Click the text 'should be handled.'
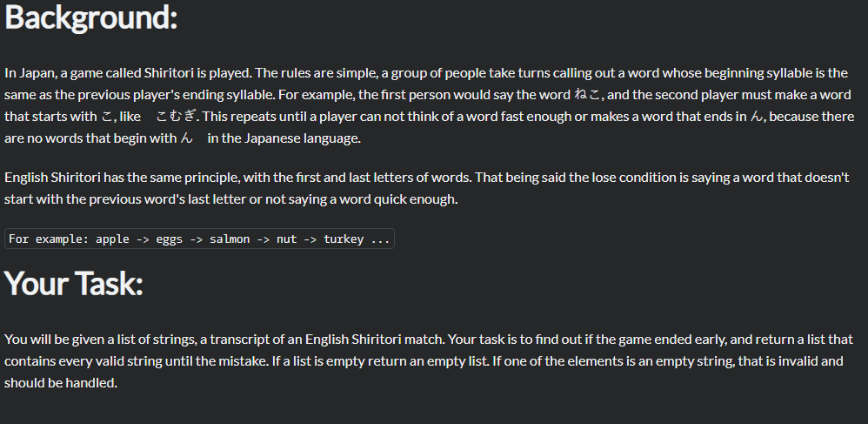Image resolution: width=868 pixels, height=424 pixels. (61, 383)
